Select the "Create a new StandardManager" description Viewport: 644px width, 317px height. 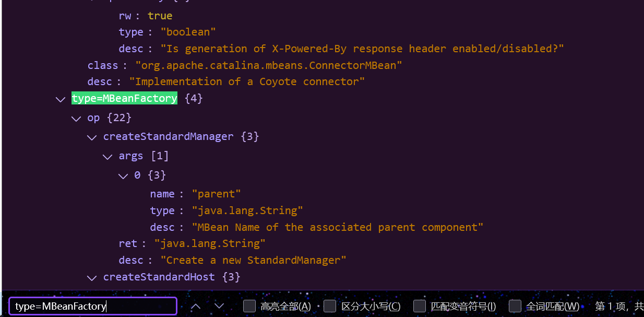pyautogui.click(x=253, y=260)
